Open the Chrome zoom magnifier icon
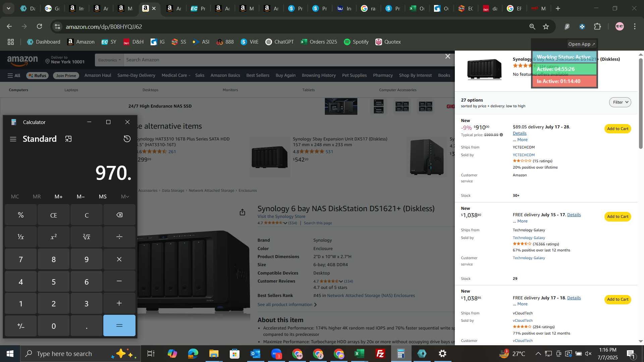Viewport: 644px width, 362px height. click(x=532, y=26)
